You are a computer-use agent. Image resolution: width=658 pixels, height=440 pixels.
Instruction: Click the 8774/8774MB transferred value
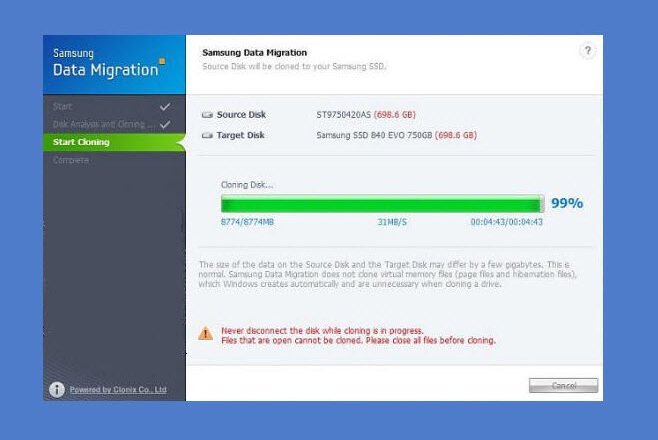247,222
